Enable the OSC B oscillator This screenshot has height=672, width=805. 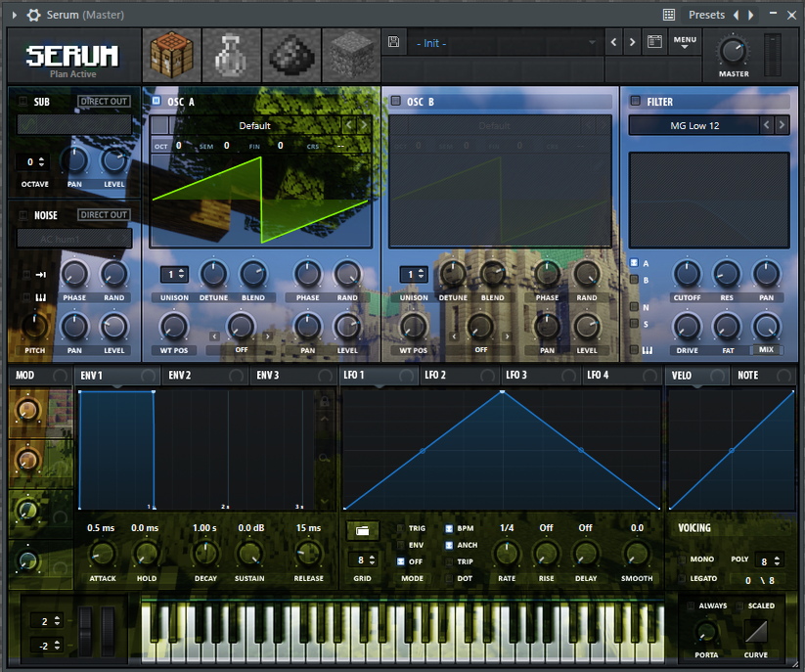[x=396, y=101]
